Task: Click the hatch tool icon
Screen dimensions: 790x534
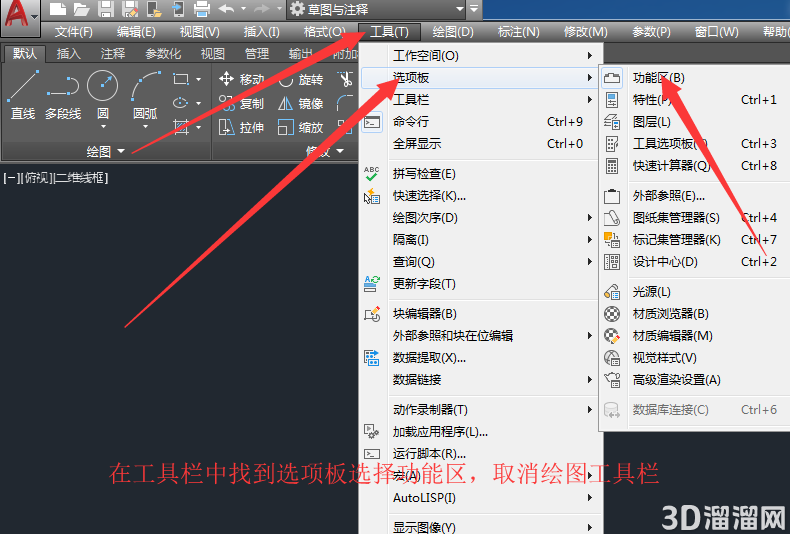Action: (181, 126)
